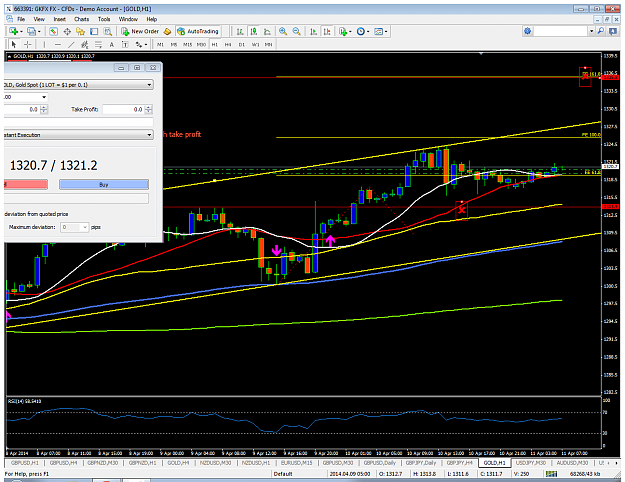Switch to candlestick chart display
625x482 pixels.
click(x=254, y=31)
